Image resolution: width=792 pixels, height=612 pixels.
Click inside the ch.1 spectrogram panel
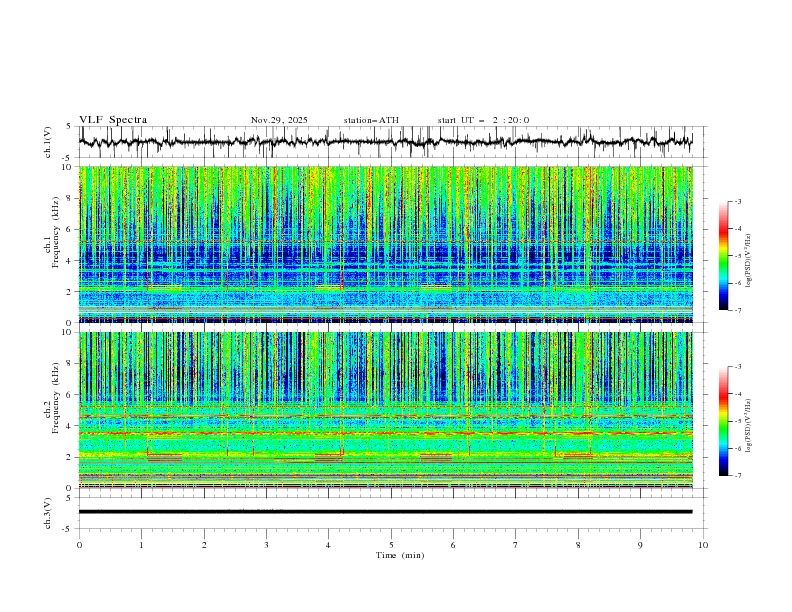point(385,244)
